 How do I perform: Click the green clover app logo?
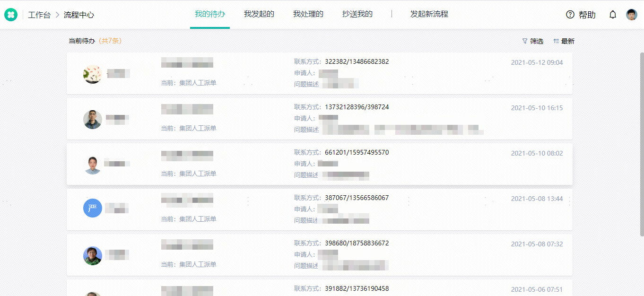(11, 15)
